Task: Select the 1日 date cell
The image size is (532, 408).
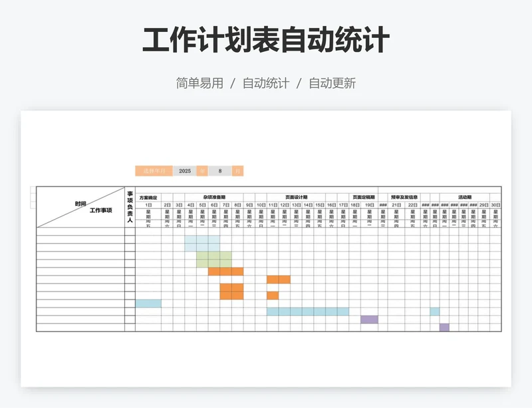Action: tap(148, 205)
